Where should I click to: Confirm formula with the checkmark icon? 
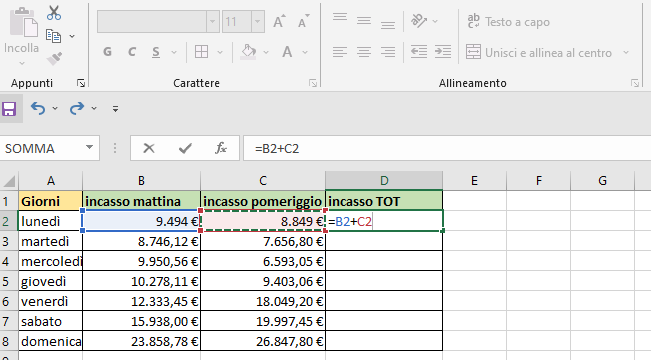pos(185,148)
